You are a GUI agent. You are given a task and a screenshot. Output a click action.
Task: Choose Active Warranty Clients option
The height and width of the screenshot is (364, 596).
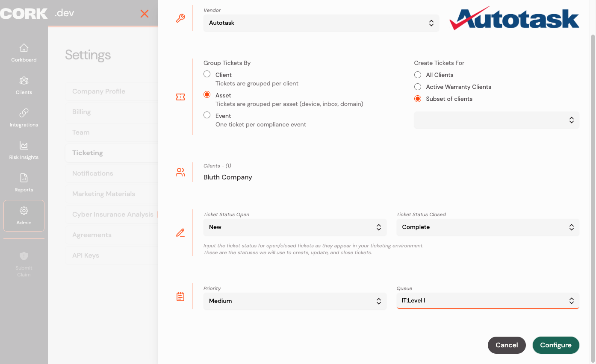coord(418,87)
